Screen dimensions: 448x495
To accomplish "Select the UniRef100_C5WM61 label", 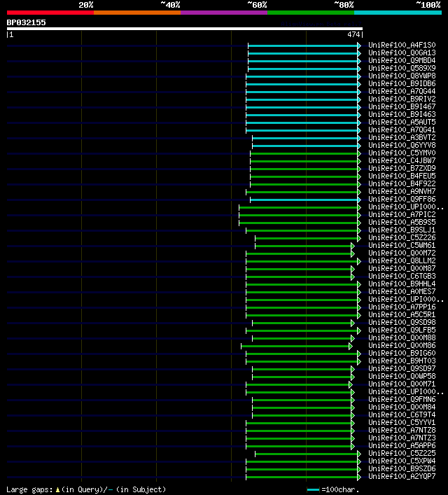I will (402, 245).
